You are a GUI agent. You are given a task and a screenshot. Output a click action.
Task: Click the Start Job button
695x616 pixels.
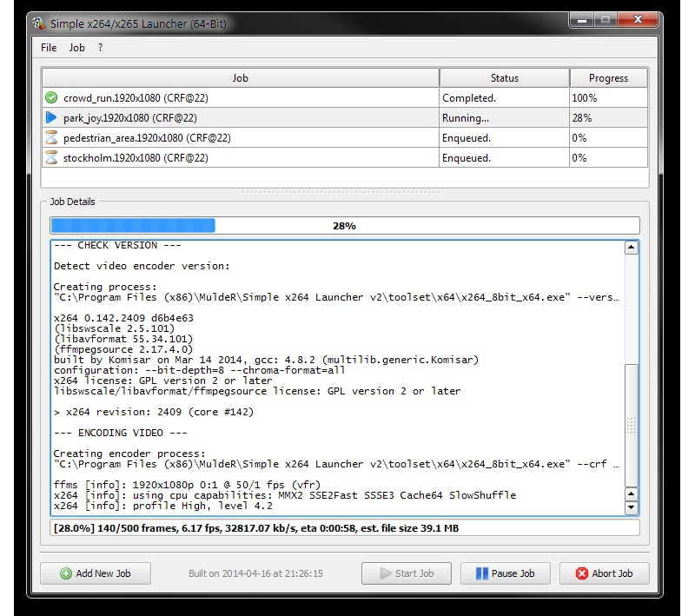407,573
